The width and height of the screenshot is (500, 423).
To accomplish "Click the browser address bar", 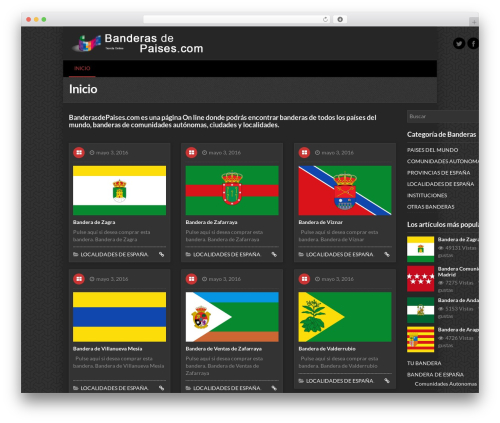I will (237, 20).
